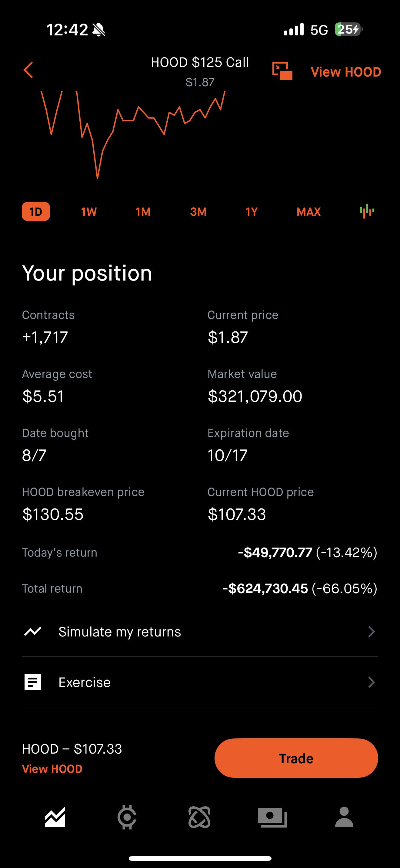Open the investing home tab icon

(55, 817)
